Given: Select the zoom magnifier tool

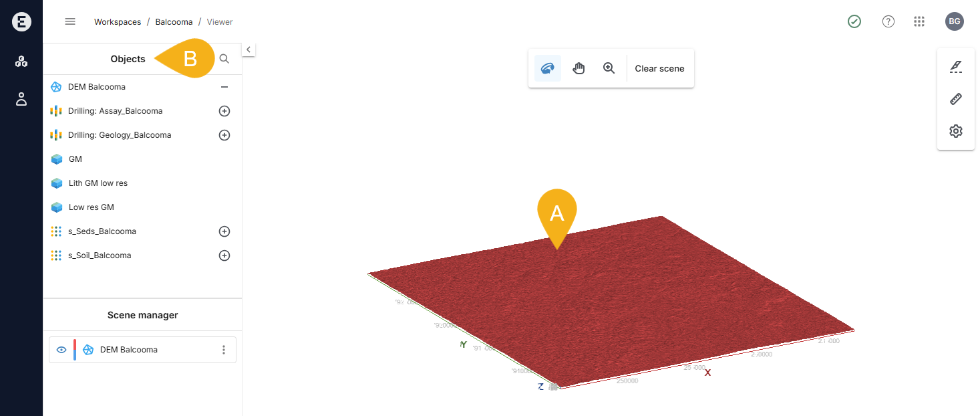Looking at the screenshot, I should point(609,68).
